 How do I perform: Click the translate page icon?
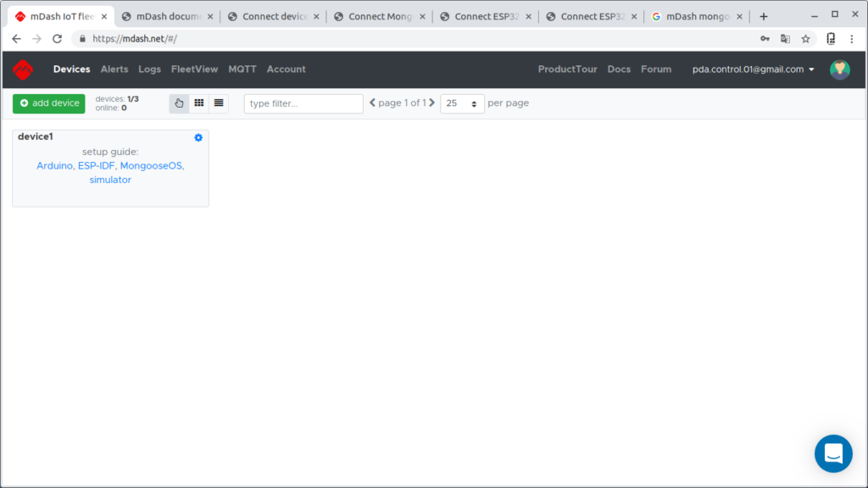(x=785, y=39)
